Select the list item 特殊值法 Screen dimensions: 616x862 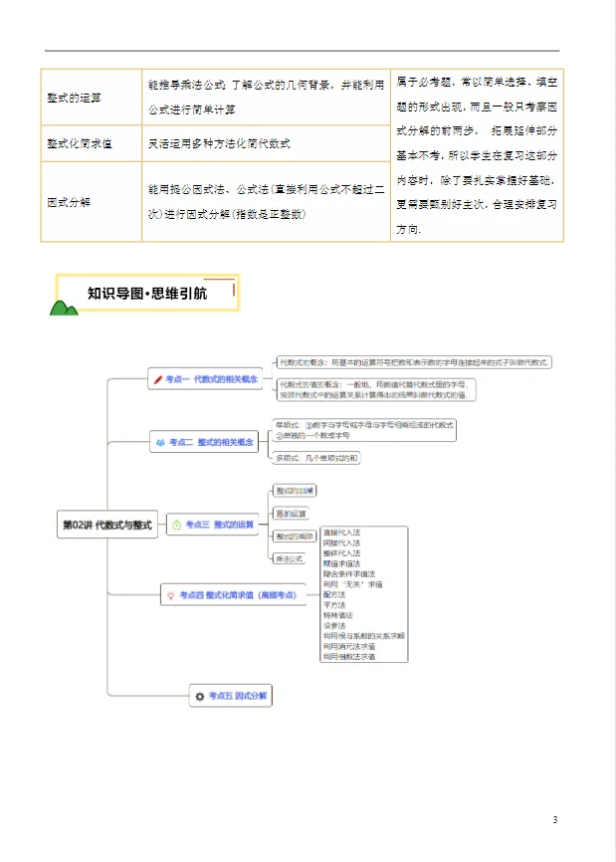tap(338, 616)
